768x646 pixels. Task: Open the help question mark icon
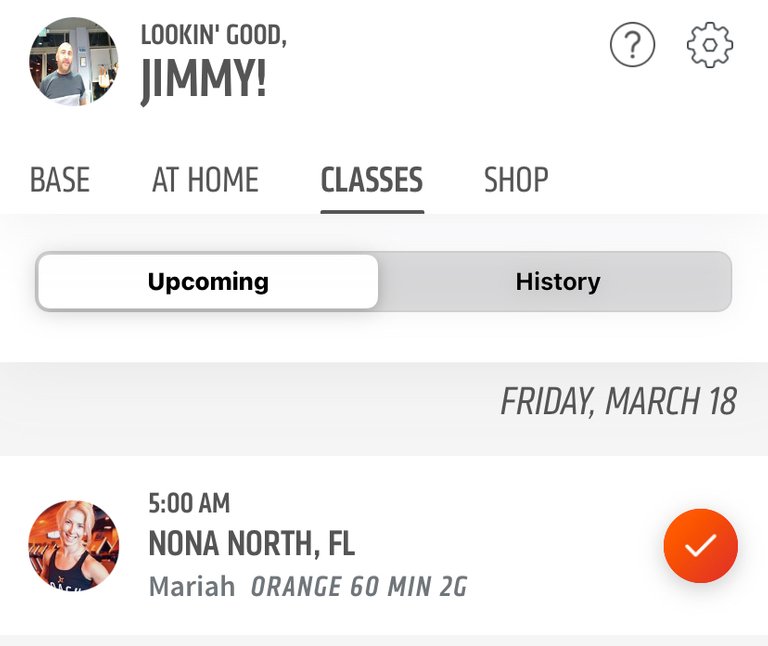click(632, 45)
